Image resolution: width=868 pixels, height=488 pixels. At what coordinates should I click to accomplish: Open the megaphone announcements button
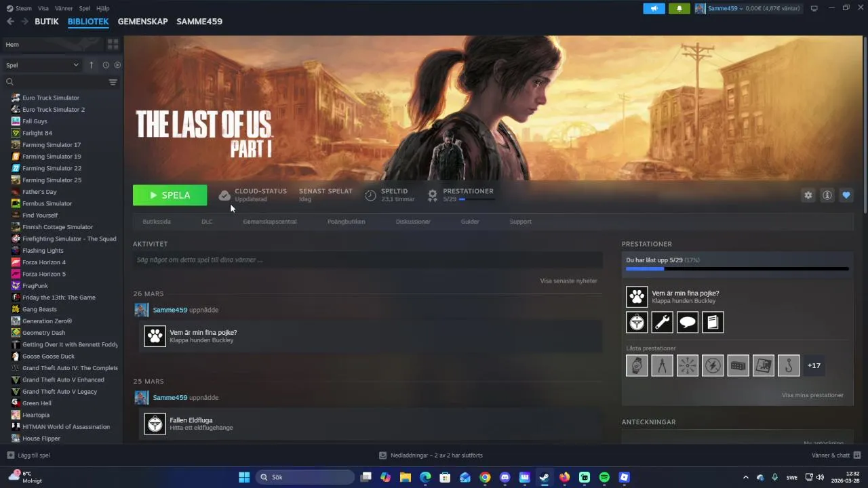pos(654,8)
